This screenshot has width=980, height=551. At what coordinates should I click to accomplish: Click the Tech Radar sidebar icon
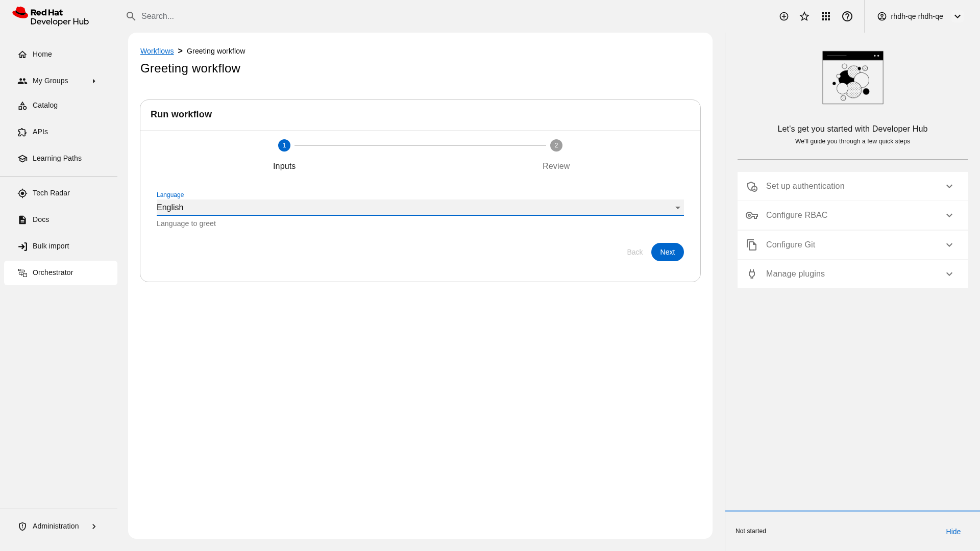pyautogui.click(x=22, y=193)
